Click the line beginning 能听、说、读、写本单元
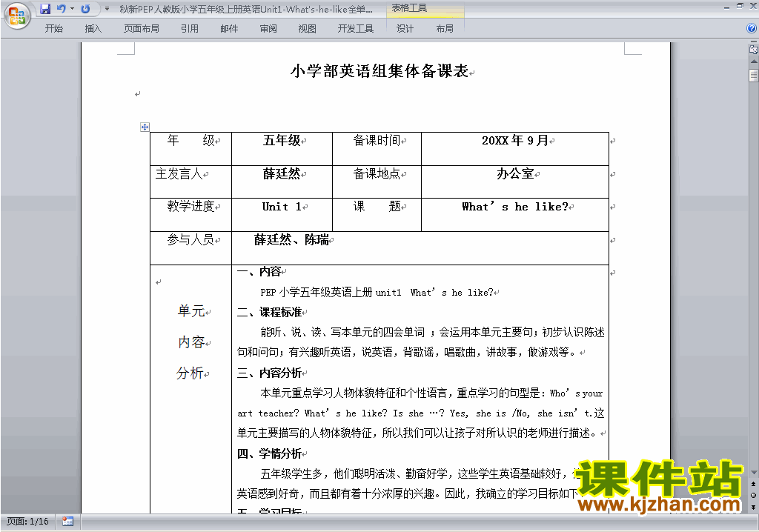Image resolution: width=759 pixels, height=532 pixels. (432, 332)
